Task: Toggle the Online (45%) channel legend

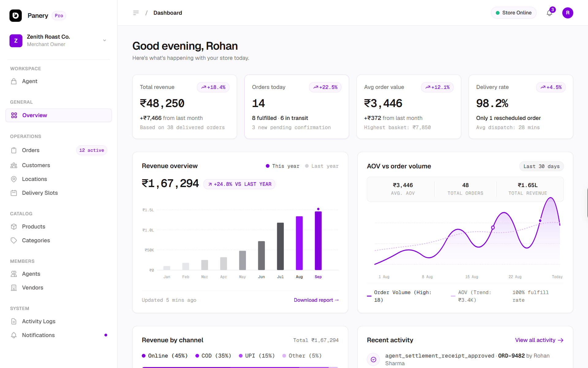Action: 165,356
